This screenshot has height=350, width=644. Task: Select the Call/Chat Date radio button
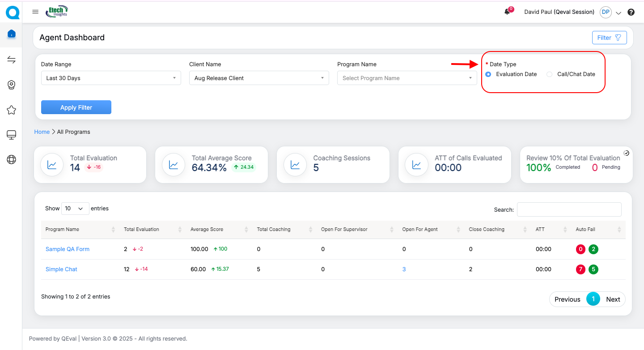[x=550, y=74]
